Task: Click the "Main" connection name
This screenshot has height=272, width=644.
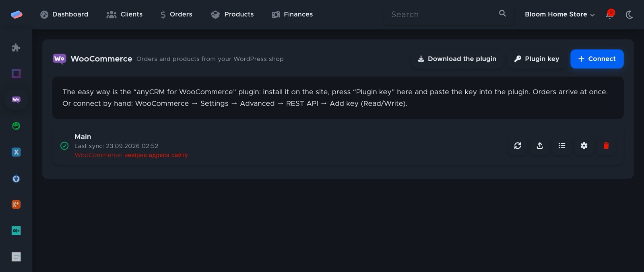Action: point(83,137)
